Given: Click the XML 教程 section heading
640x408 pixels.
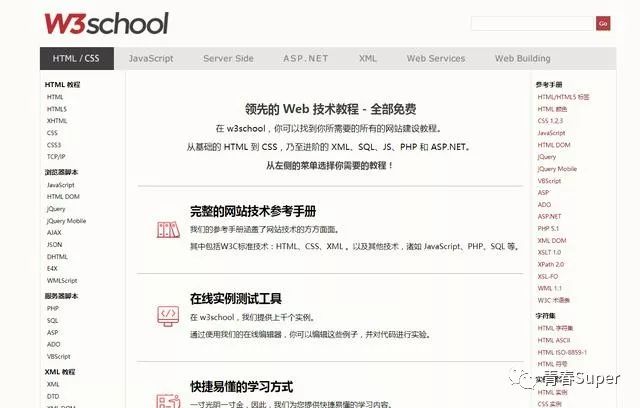Looking at the screenshot, I should [60, 372].
